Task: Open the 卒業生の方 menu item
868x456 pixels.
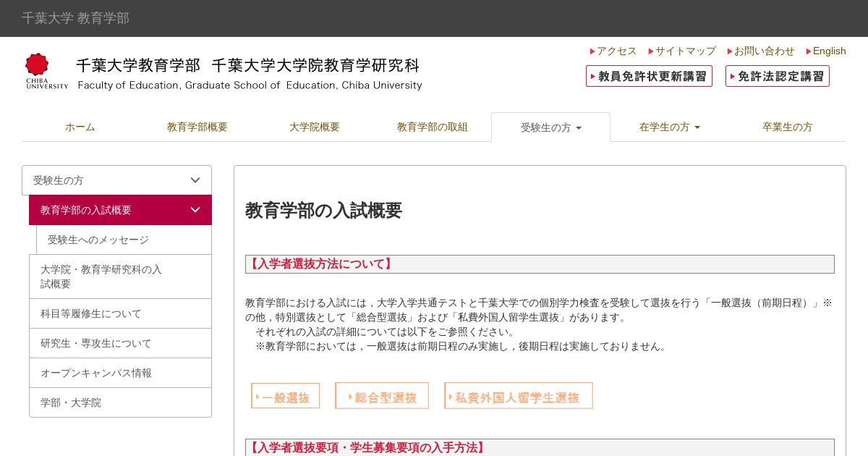Action: coord(788,127)
